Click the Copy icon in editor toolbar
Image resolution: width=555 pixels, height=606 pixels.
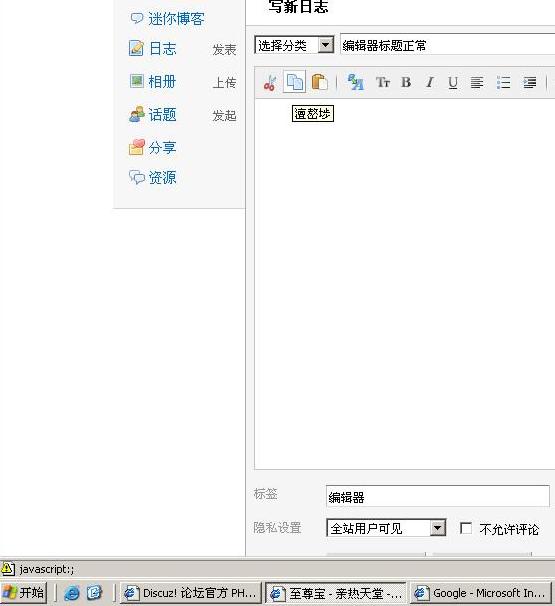coord(295,82)
